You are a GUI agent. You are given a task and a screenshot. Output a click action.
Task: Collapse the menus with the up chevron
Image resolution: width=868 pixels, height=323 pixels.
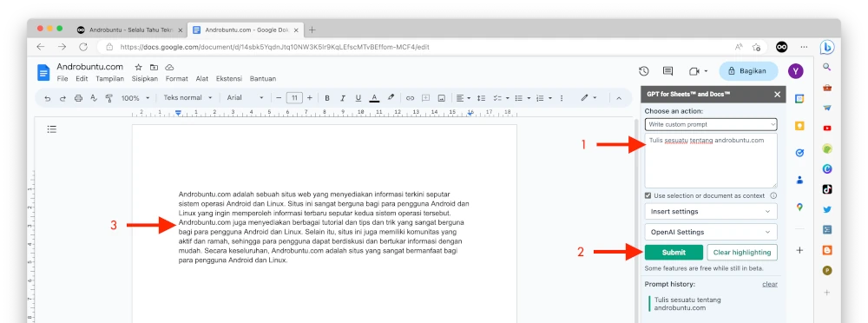(619, 98)
